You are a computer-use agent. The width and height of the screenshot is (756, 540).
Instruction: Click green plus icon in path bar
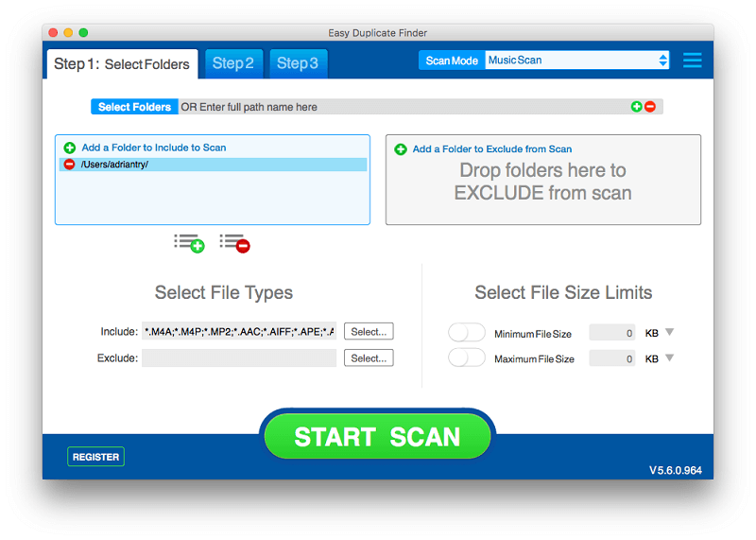(x=636, y=107)
